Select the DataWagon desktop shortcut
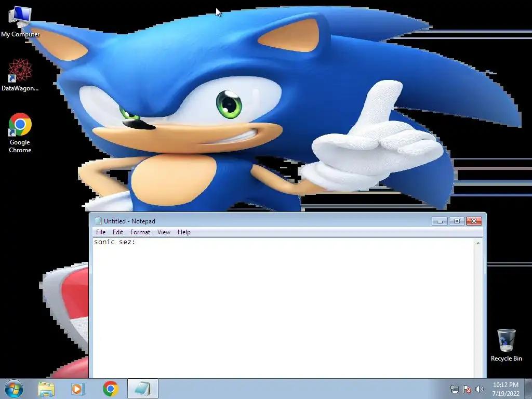Viewport: 532px width, 399px height. click(20, 75)
